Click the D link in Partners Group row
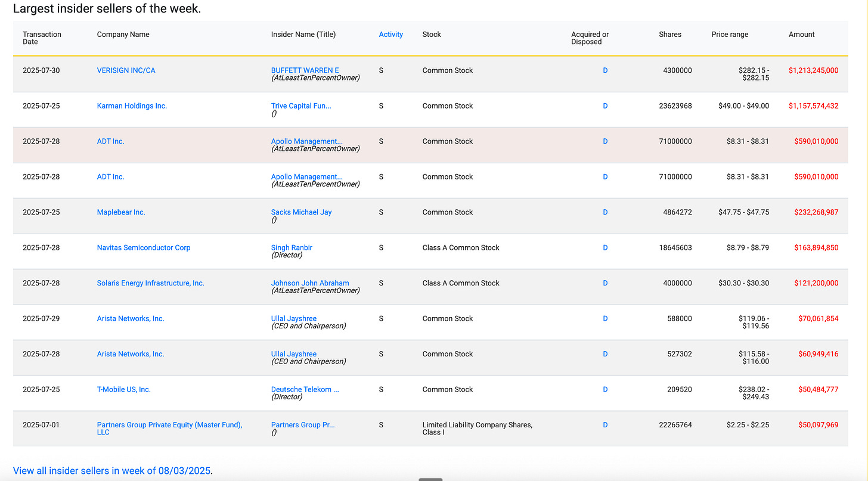This screenshot has height=481, width=868. pos(605,425)
